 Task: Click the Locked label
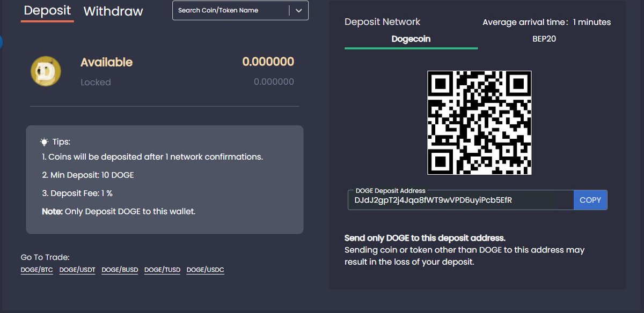(96, 83)
